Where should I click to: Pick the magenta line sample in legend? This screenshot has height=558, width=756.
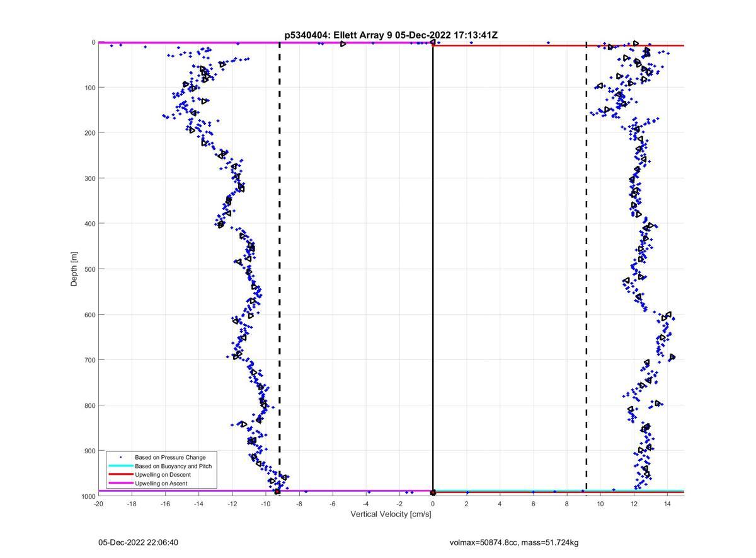click(x=120, y=484)
